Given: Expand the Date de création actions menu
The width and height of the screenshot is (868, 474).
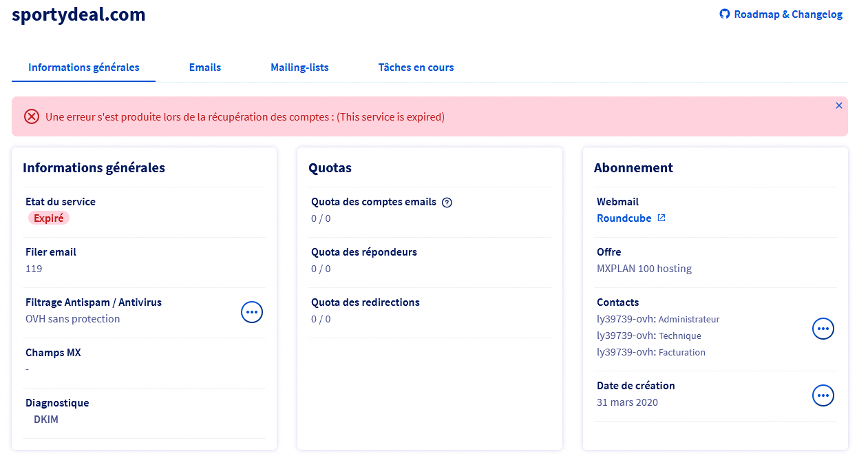Looking at the screenshot, I should click(x=823, y=395).
